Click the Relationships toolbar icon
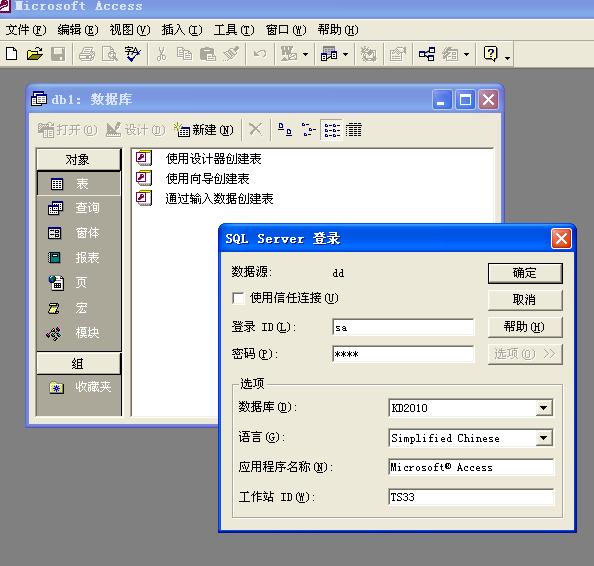This screenshot has width=594, height=566. 427,54
